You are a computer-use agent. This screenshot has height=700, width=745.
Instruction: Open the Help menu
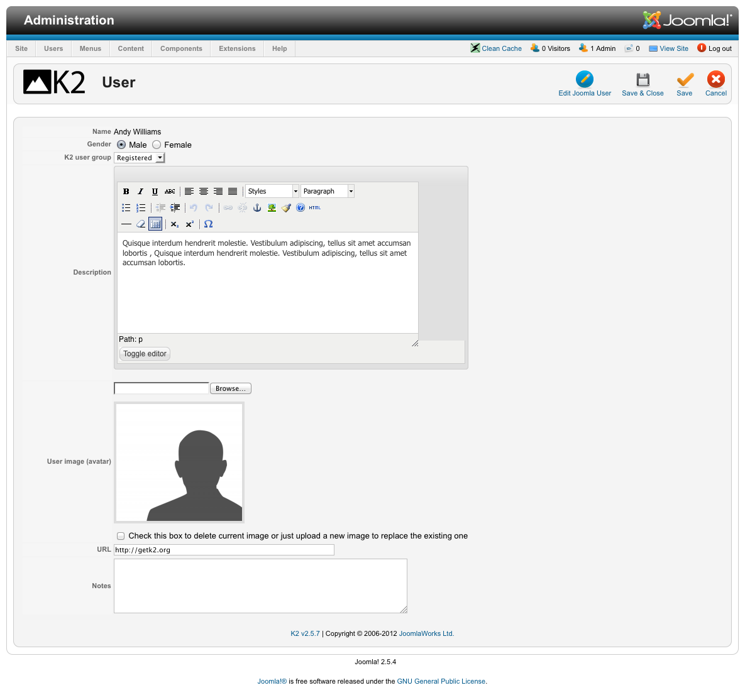tap(279, 48)
